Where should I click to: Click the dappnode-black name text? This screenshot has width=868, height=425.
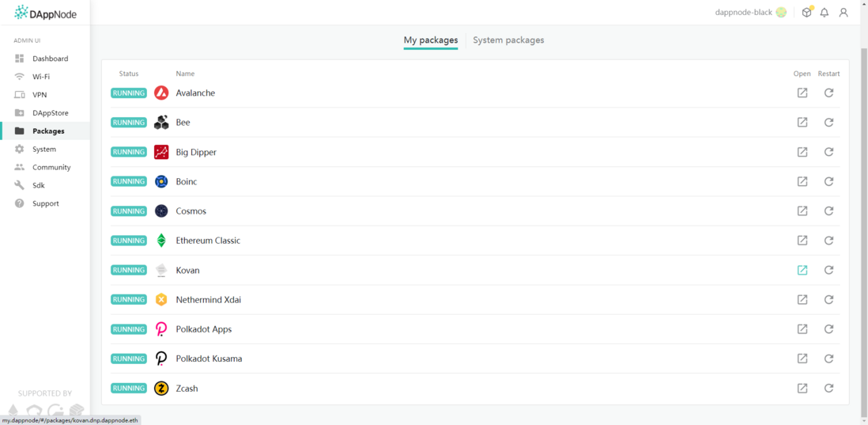tap(743, 12)
